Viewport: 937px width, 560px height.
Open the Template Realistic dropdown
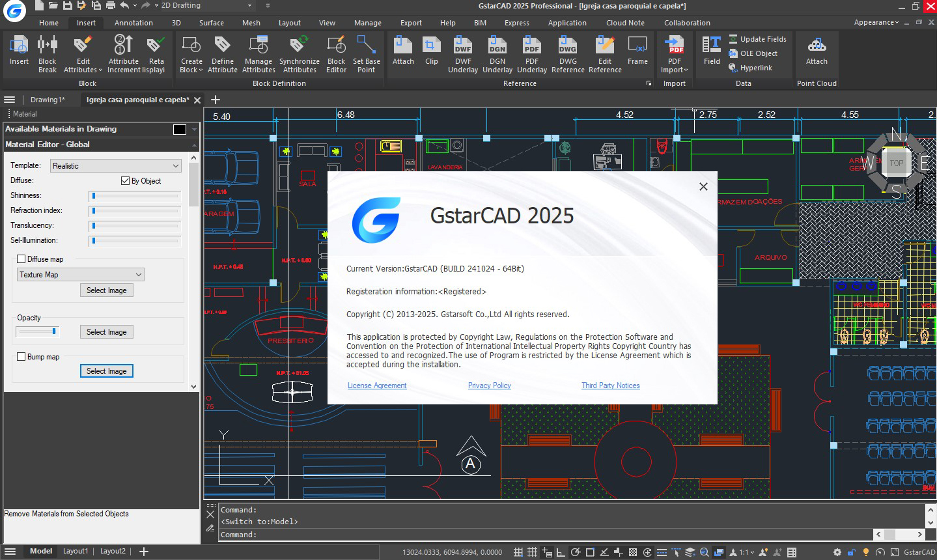point(116,166)
